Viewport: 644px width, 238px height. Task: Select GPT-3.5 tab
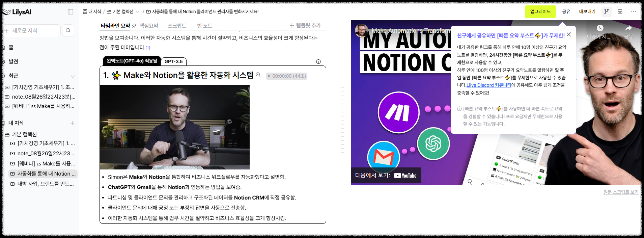[174, 61]
